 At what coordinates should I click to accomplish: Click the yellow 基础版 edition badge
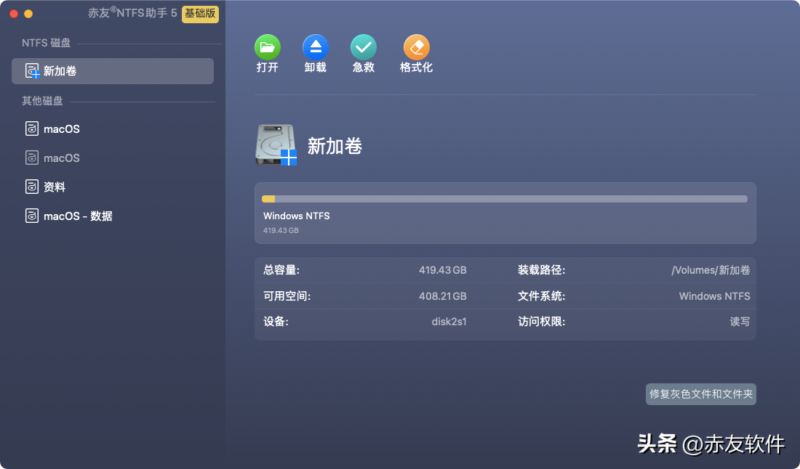pyautogui.click(x=201, y=14)
